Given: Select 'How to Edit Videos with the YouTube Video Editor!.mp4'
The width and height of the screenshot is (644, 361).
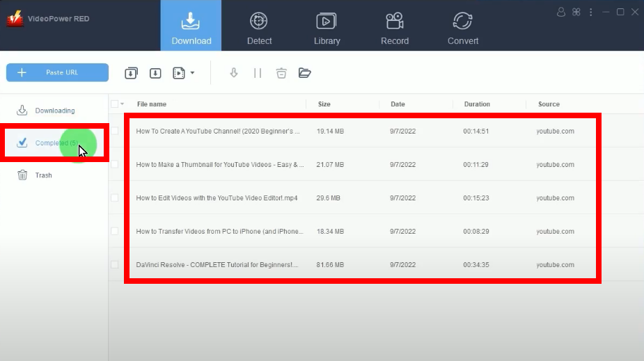Looking at the screenshot, I should tap(217, 198).
